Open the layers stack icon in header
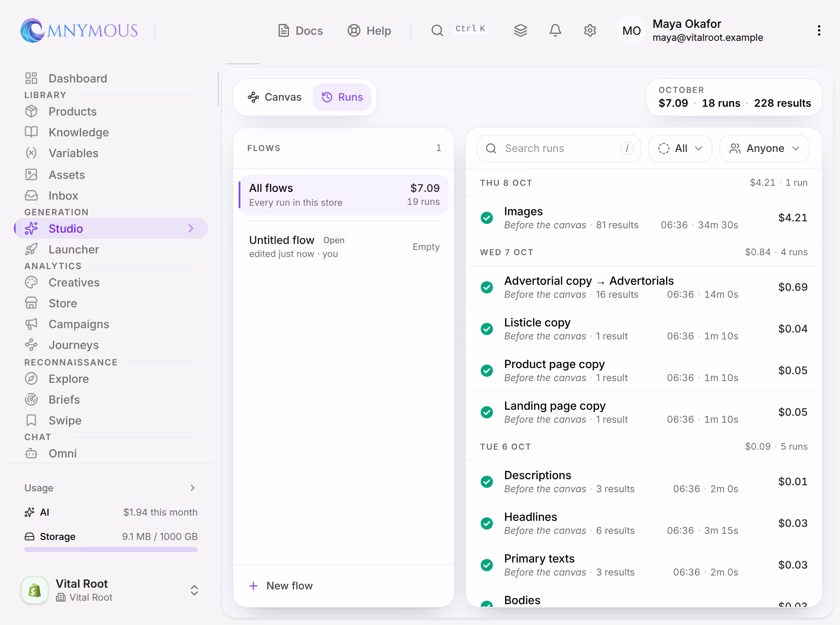 click(x=520, y=30)
